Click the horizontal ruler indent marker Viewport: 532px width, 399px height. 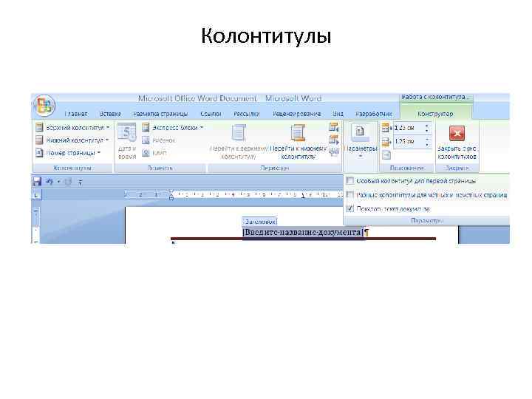click(171, 195)
